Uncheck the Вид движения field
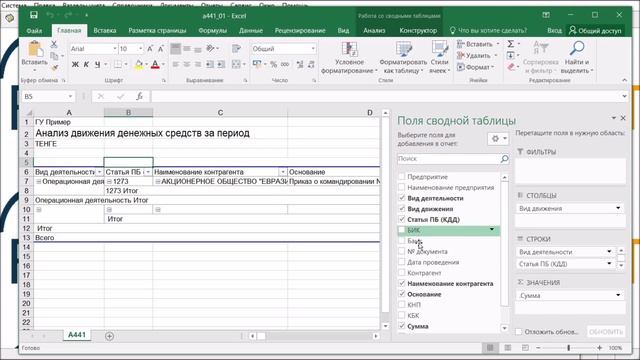This screenshot has width=640, height=360. click(x=402, y=209)
